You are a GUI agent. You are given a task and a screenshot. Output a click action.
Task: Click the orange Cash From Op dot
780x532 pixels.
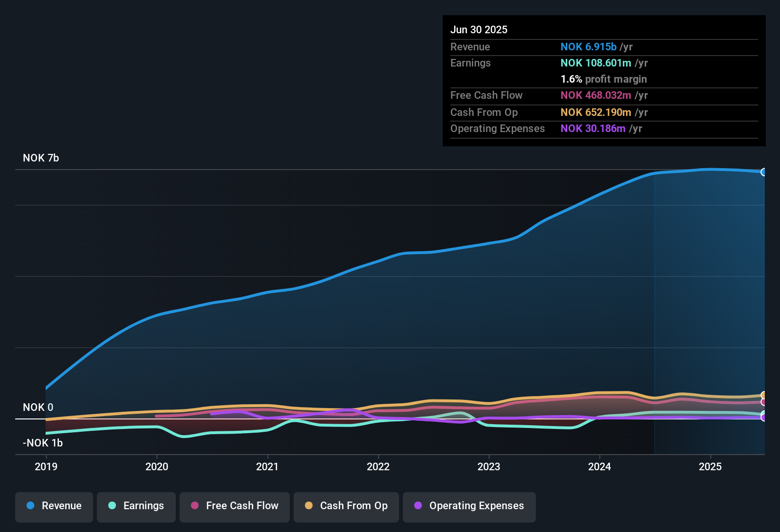click(x=309, y=505)
